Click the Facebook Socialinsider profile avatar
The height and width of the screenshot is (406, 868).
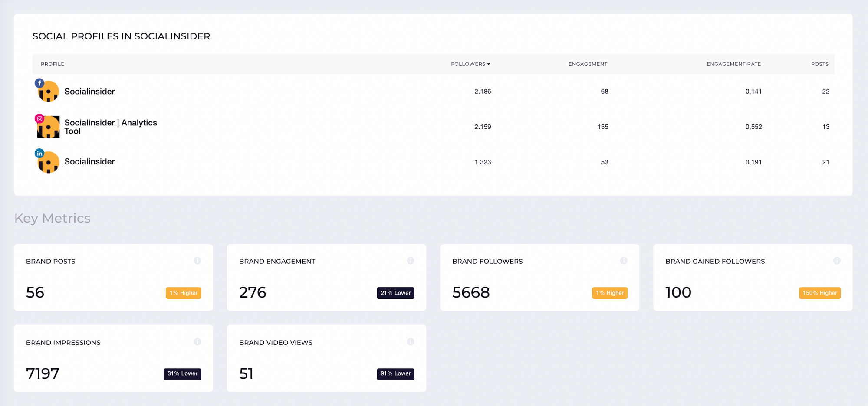[49, 92]
